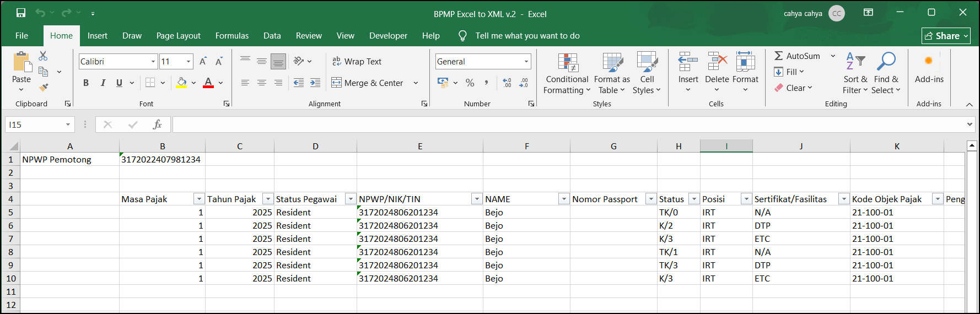Click the Save icon in title bar
Viewport: 980px width, 314px height.
(x=21, y=13)
